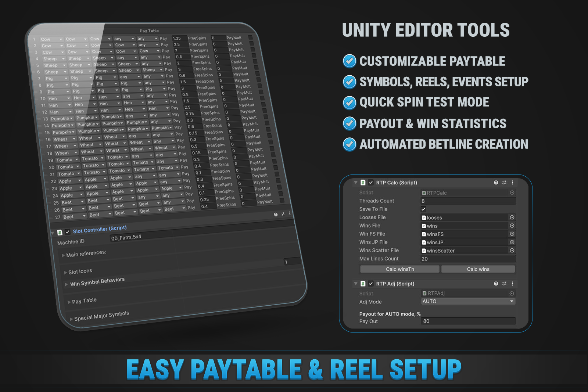Open help icon for RTP Adj script
588x392 pixels.
496,284
